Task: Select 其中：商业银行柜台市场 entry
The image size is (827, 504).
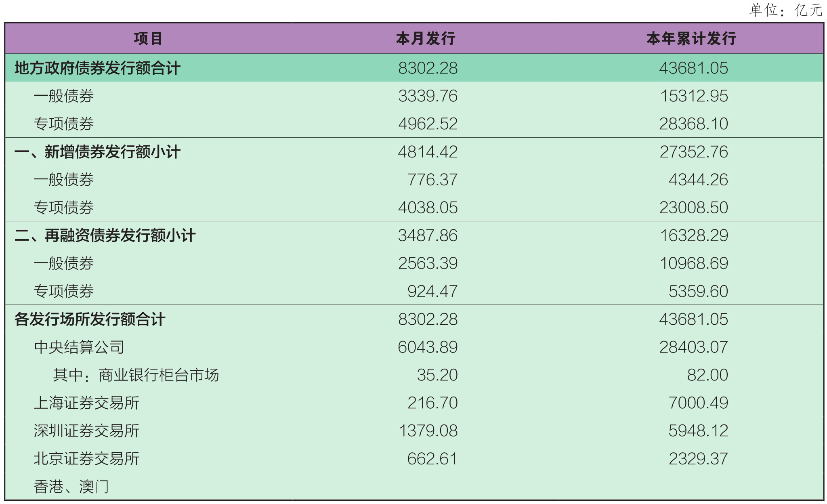Action: point(136,375)
